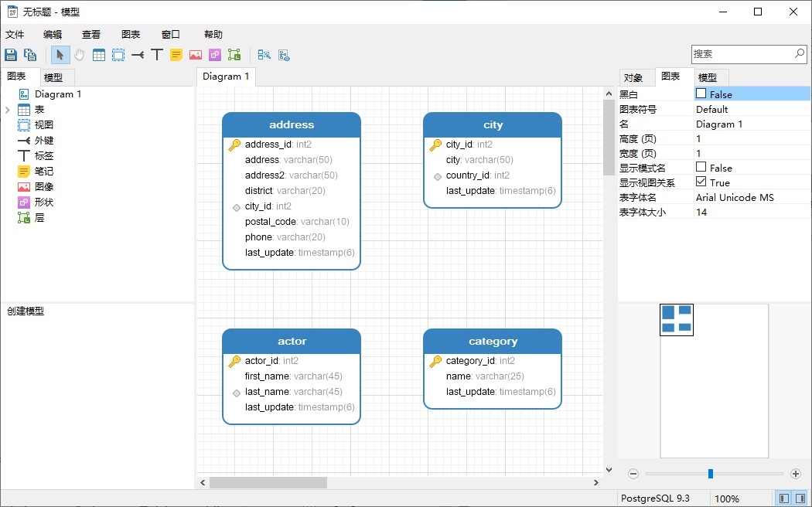Select the Diagram 1 canvas tab
Viewport: 812px width, 507px height.
click(226, 77)
